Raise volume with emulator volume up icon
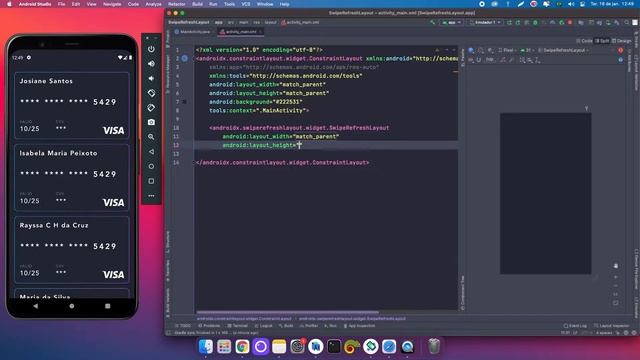Screen dimensions: 640x360 click(x=151, y=64)
